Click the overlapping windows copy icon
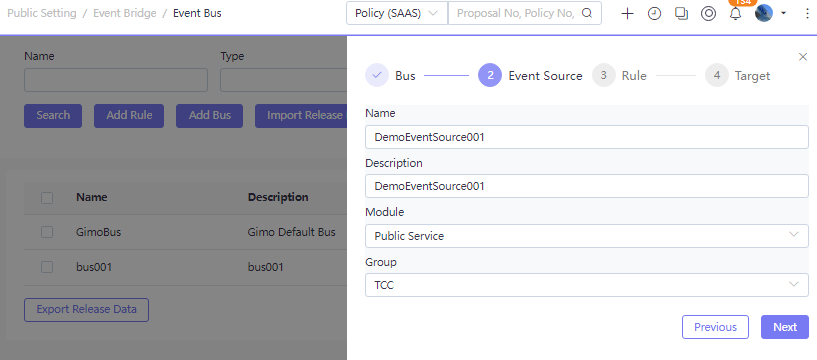817x360 pixels. click(681, 14)
